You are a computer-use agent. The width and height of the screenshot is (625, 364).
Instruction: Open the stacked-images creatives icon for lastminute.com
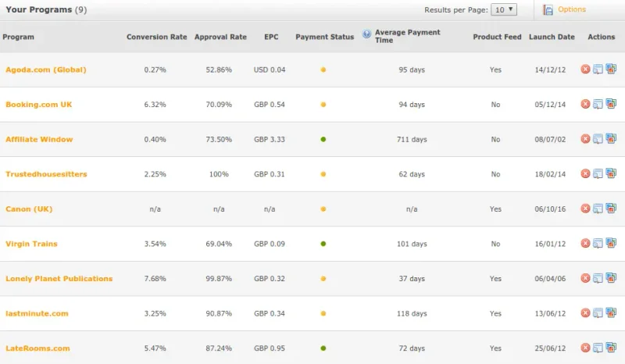[611, 312]
